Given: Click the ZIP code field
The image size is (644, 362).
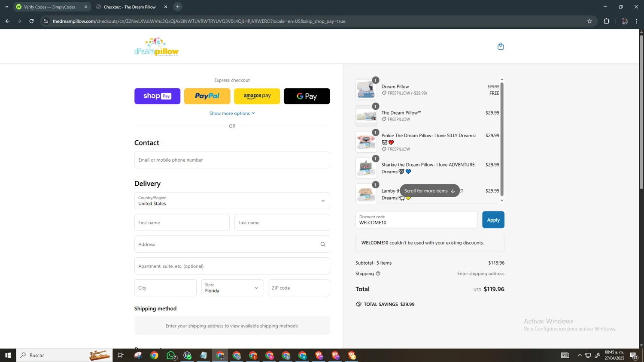Looking at the screenshot, I should pyautogui.click(x=299, y=288).
